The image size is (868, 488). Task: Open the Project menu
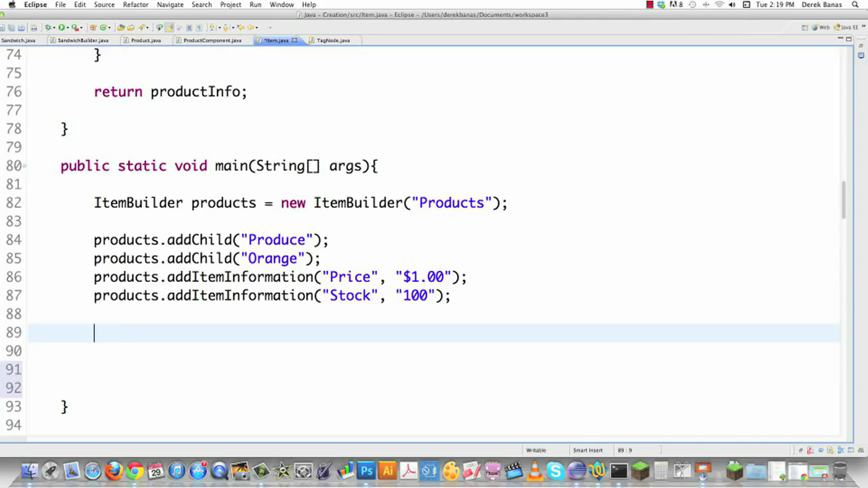click(231, 5)
